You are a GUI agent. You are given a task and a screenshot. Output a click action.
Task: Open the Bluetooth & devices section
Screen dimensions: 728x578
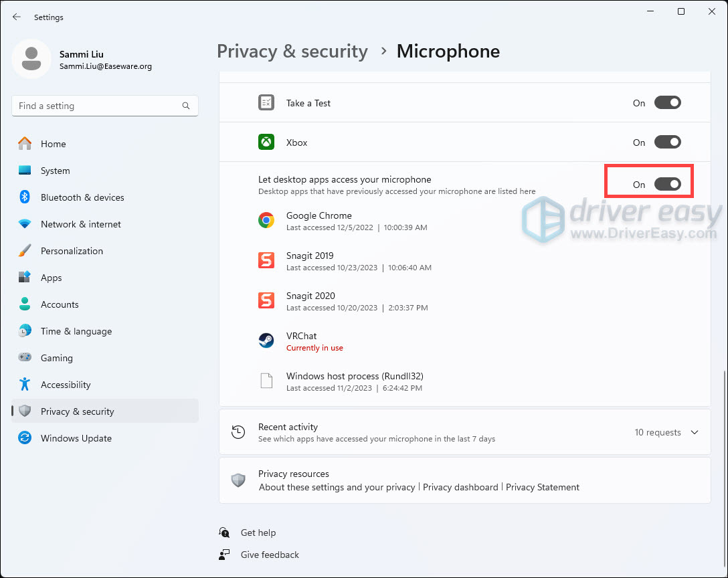click(x=82, y=197)
